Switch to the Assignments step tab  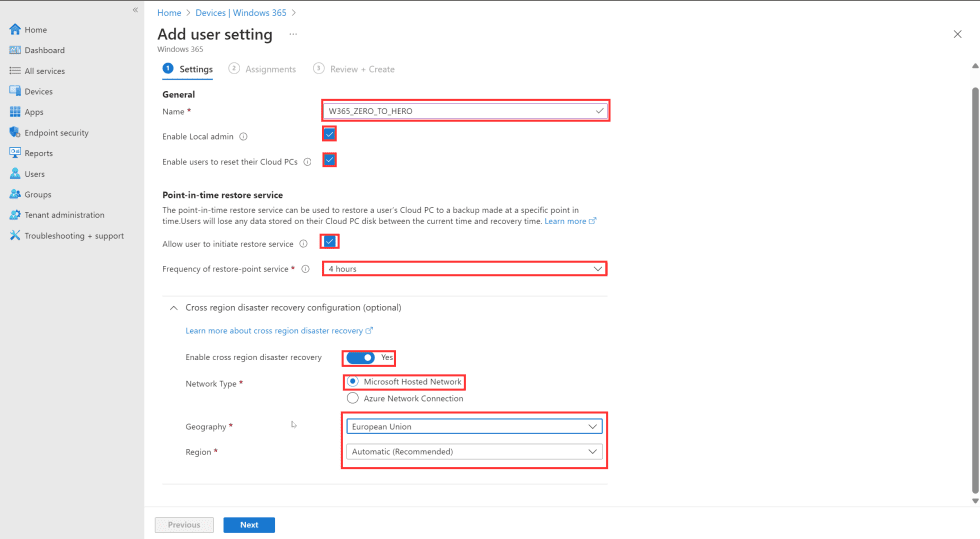262,69
